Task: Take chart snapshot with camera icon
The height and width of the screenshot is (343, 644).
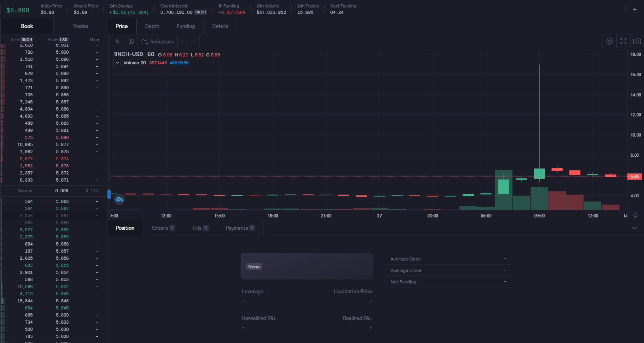Action: click(637, 41)
